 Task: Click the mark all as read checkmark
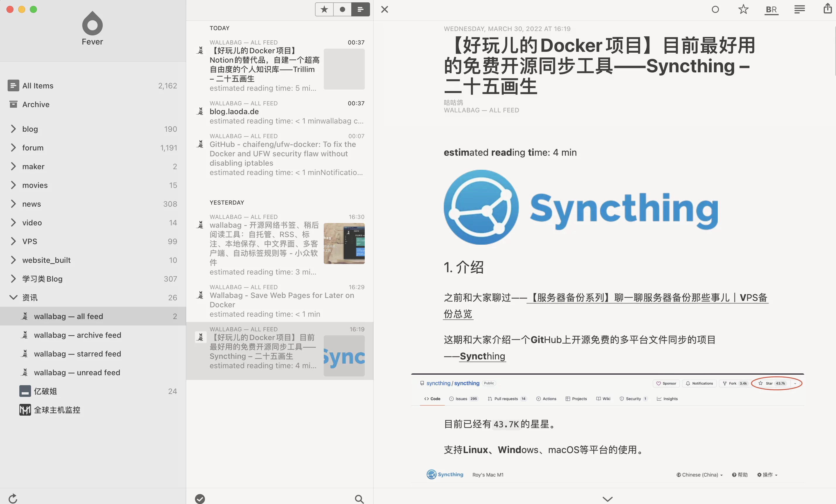tap(200, 498)
